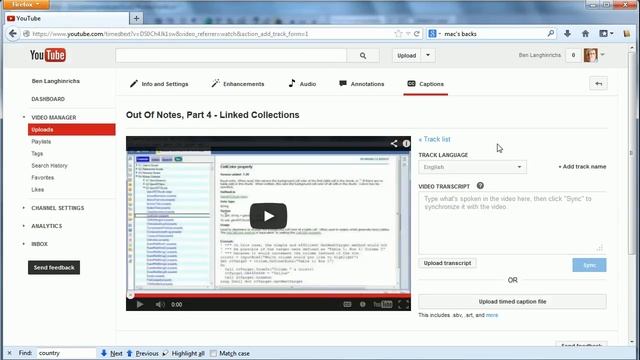The image size is (640, 360).
Task: Switch to the Audio tab
Action: pyautogui.click(x=302, y=84)
